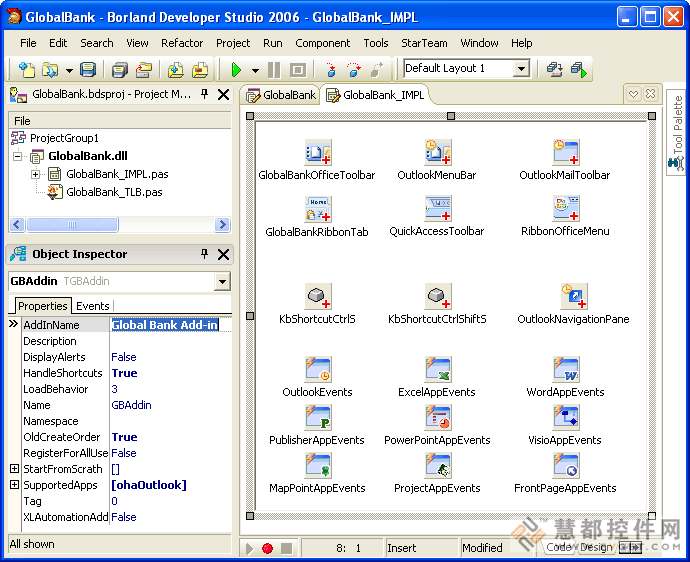Pin the Object Inspector panel
Screen dimensions: 690x562
(x=204, y=254)
